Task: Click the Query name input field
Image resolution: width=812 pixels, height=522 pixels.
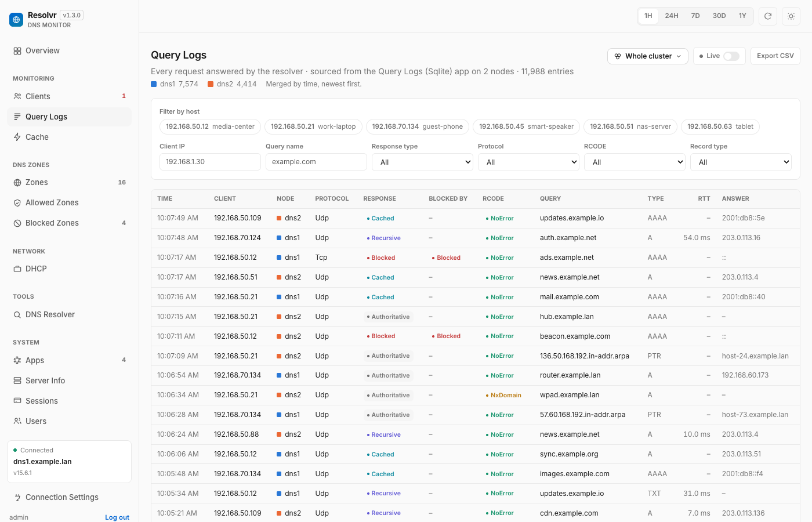Action: coord(316,162)
